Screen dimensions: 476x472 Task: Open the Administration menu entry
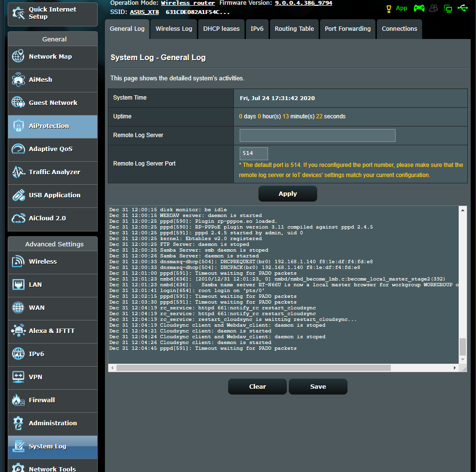point(53,423)
